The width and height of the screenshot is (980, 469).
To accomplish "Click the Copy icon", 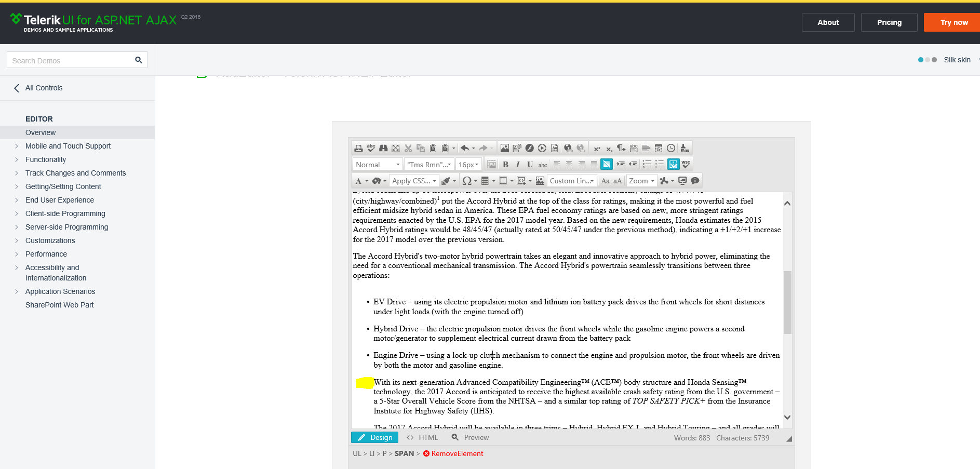I will pyautogui.click(x=421, y=149).
